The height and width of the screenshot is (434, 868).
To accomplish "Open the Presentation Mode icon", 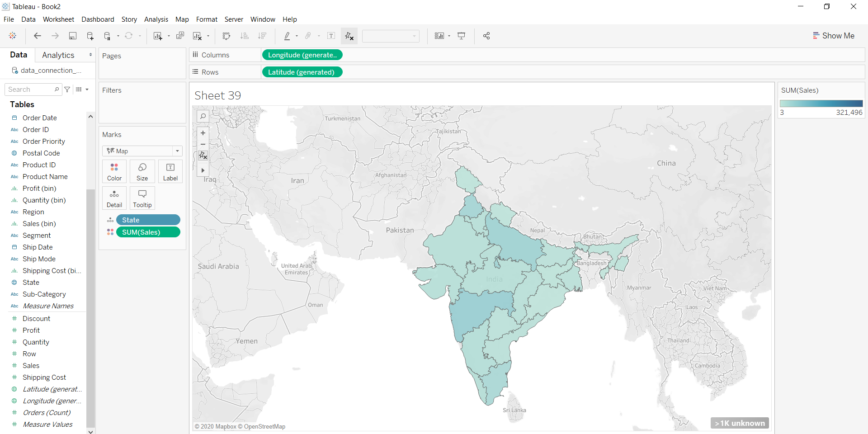I will pyautogui.click(x=461, y=36).
